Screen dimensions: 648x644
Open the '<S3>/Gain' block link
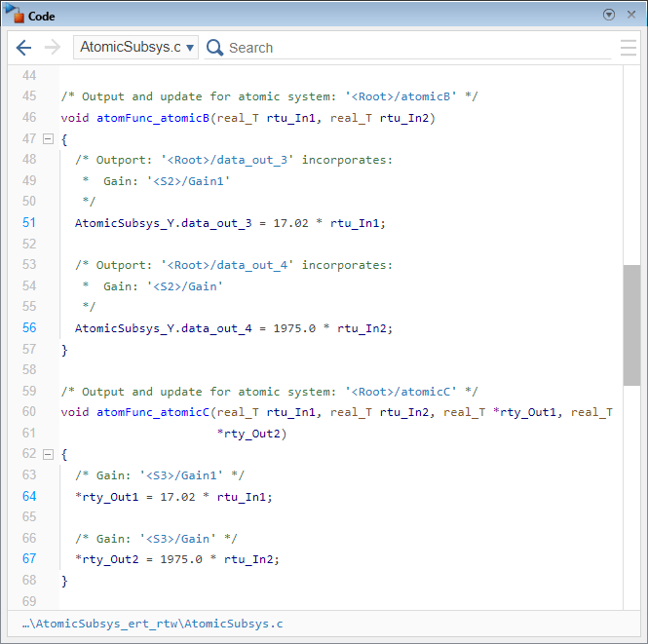(x=177, y=538)
